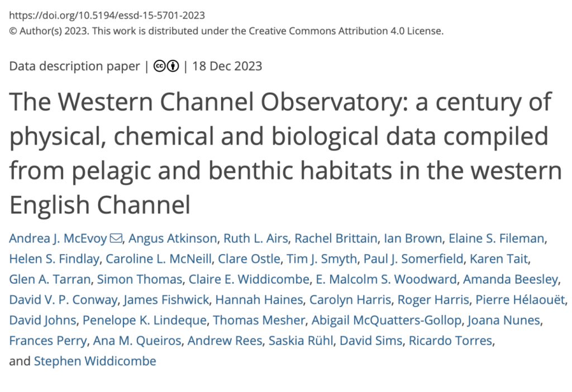Open author Andrea J. McEvoy
Screen dimensions: 572x392
(x=58, y=238)
